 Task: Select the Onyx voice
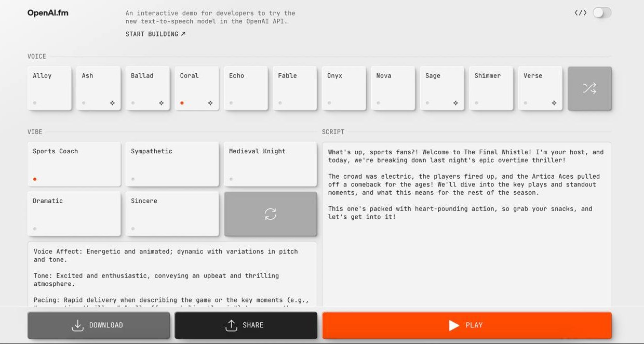pyautogui.click(x=344, y=88)
